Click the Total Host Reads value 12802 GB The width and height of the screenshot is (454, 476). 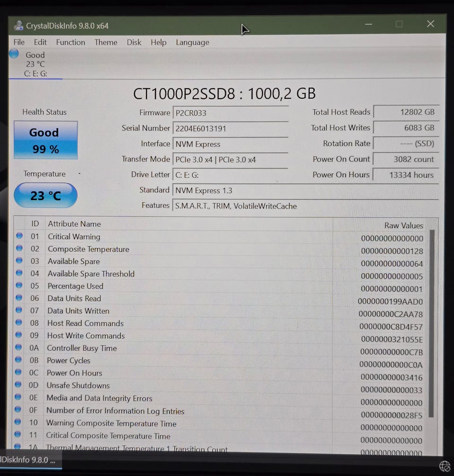(406, 112)
